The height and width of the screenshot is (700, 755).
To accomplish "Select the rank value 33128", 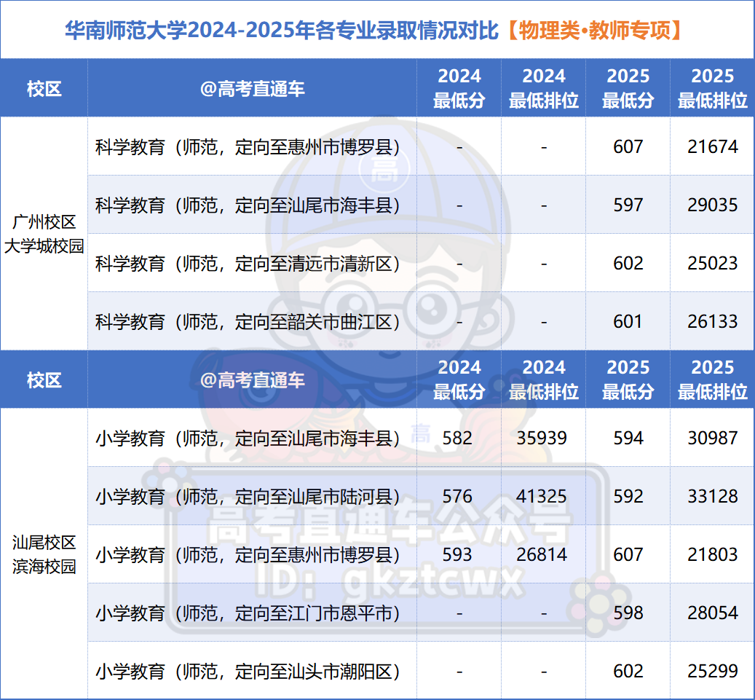I will 712,496.
